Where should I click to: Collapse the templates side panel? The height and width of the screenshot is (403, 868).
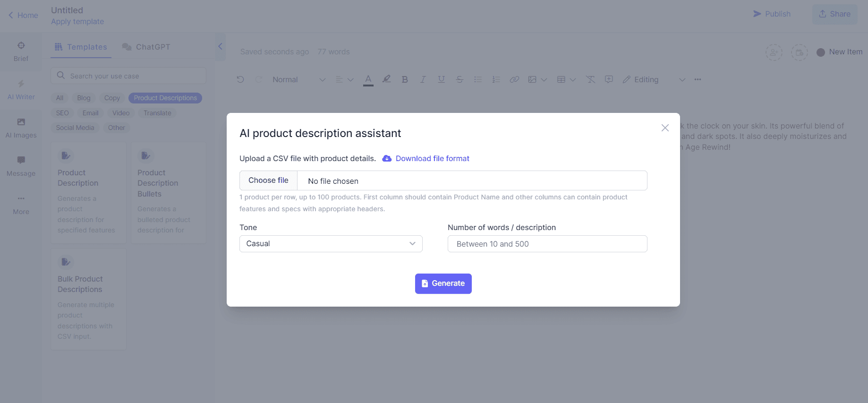click(220, 46)
